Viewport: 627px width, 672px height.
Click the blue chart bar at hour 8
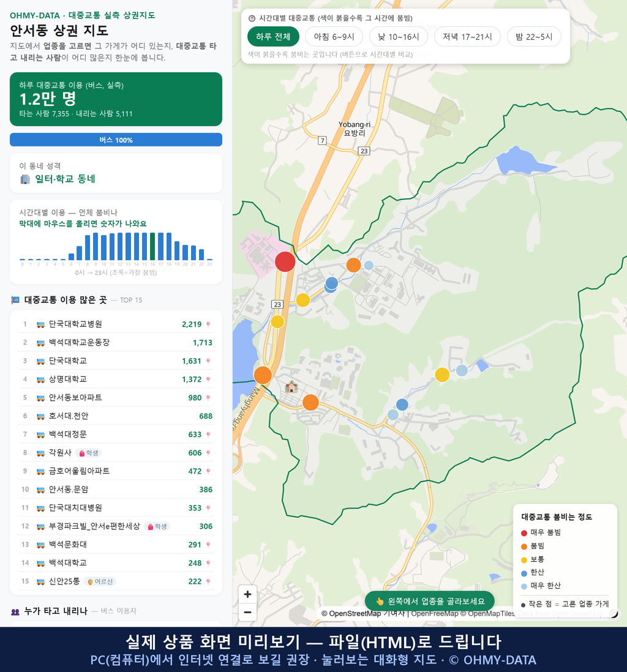(x=87, y=248)
